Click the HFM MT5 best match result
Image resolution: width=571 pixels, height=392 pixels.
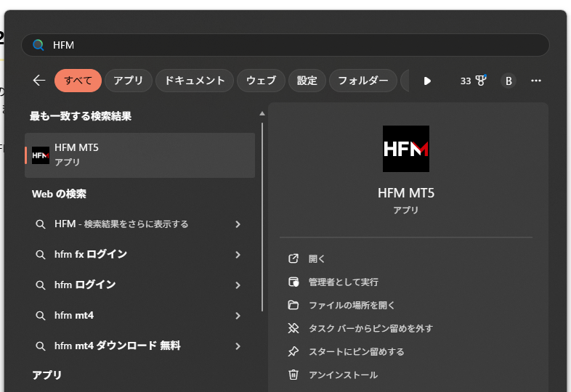click(x=139, y=155)
